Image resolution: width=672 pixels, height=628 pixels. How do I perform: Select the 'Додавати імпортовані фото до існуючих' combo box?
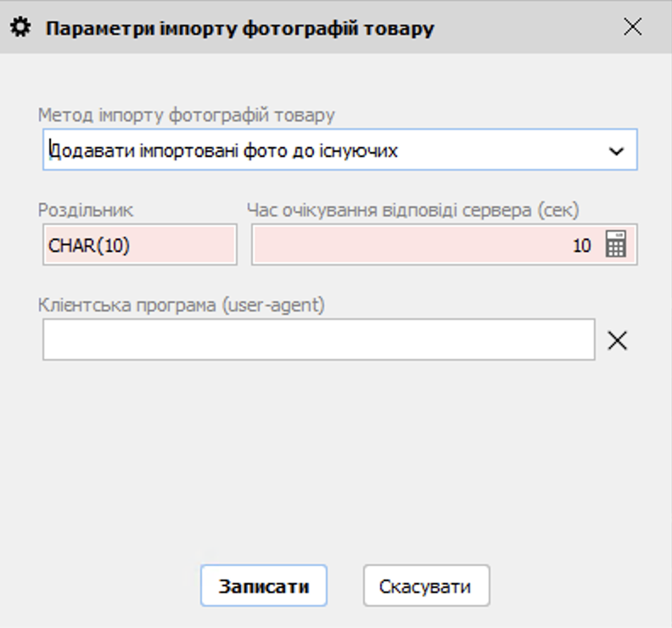click(x=322, y=151)
